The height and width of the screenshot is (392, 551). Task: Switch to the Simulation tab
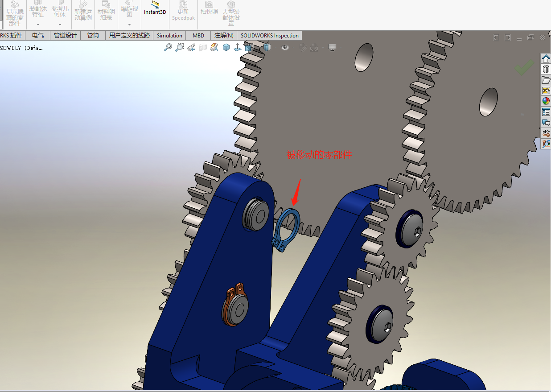pos(169,35)
